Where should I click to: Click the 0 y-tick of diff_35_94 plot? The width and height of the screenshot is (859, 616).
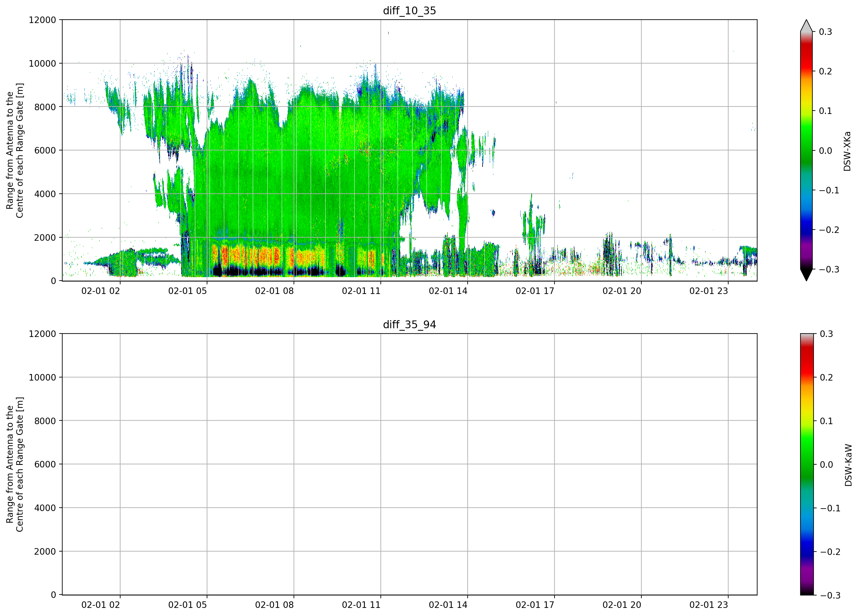(54, 595)
